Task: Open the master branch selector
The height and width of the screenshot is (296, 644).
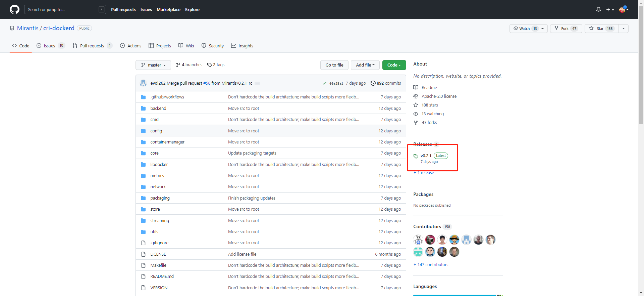Action: click(153, 65)
